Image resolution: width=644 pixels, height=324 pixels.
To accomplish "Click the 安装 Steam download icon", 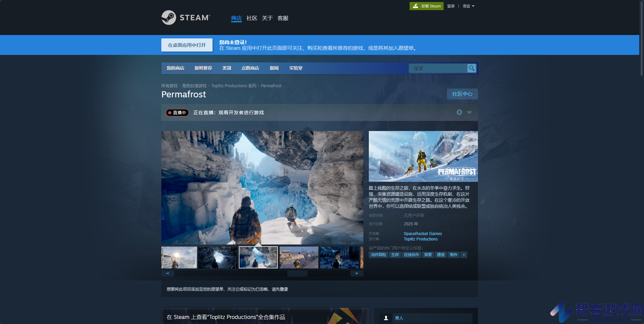I will click(416, 6).
